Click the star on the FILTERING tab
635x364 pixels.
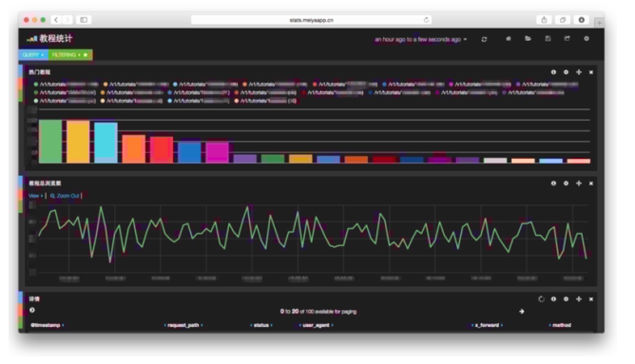[86, 55]
